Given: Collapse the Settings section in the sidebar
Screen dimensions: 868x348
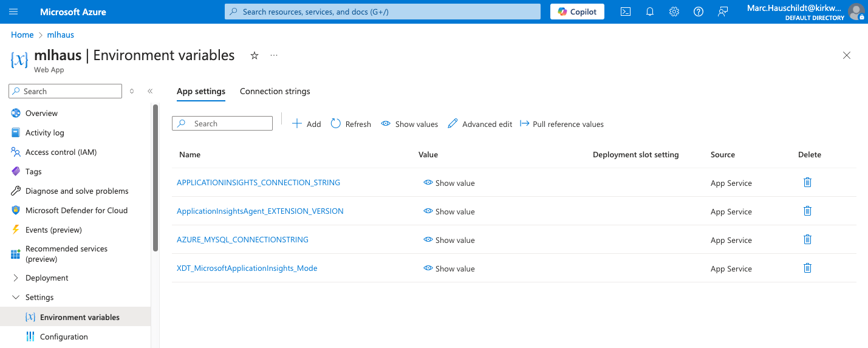Looking at the screenshot, I should tap(16, 297).
